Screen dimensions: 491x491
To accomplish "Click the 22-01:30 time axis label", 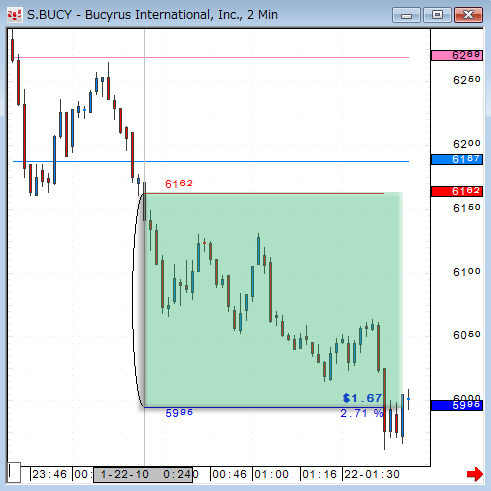I will click(372, 474).
